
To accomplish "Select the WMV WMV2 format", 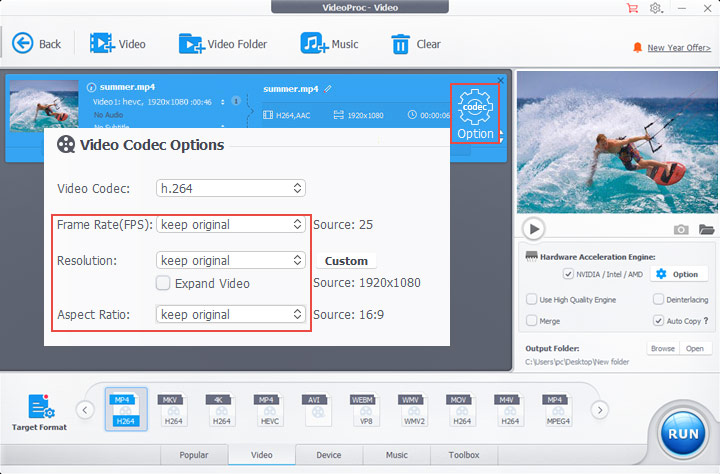I will 414,409.
